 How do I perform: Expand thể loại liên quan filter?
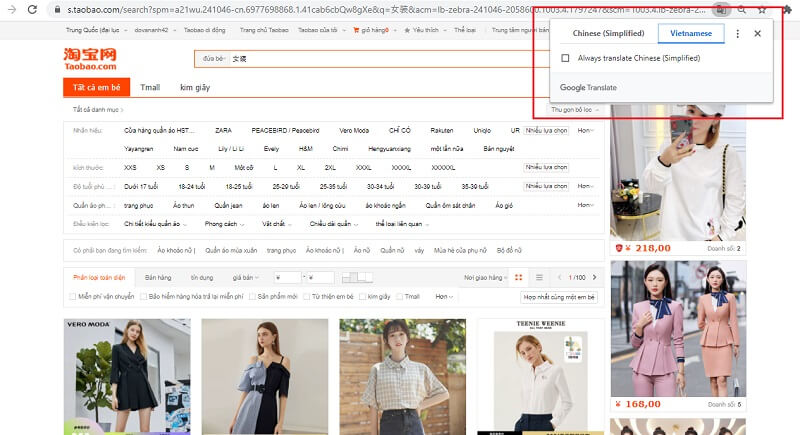coord(402,224)
